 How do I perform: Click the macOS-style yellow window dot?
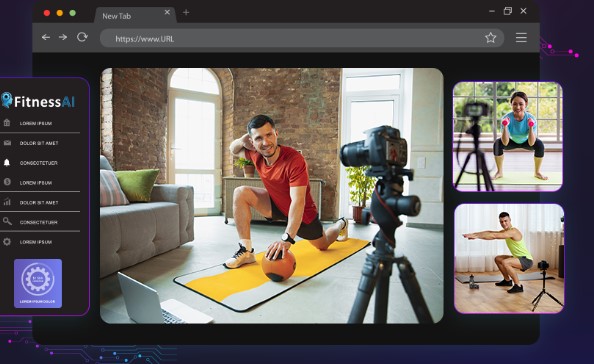(x=60, y=13)
